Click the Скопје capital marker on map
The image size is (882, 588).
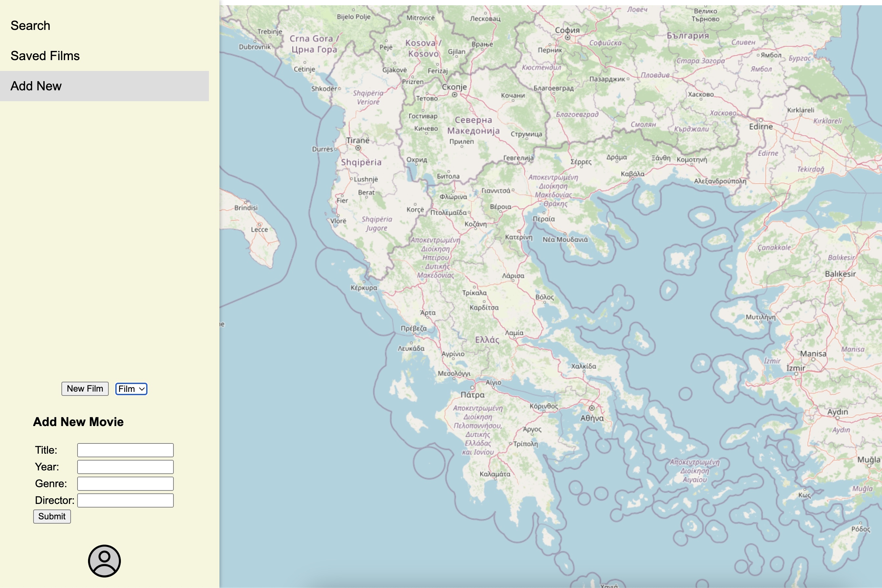[x=455, y=95]
